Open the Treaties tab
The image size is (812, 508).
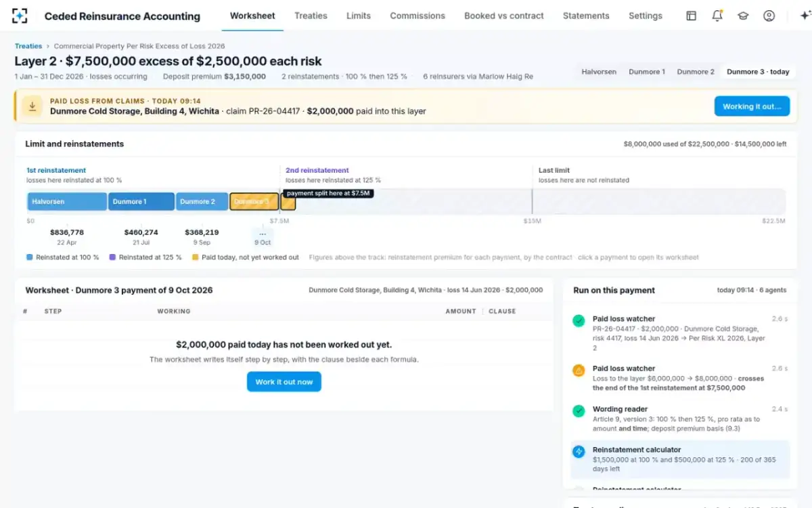pos(311,16)
